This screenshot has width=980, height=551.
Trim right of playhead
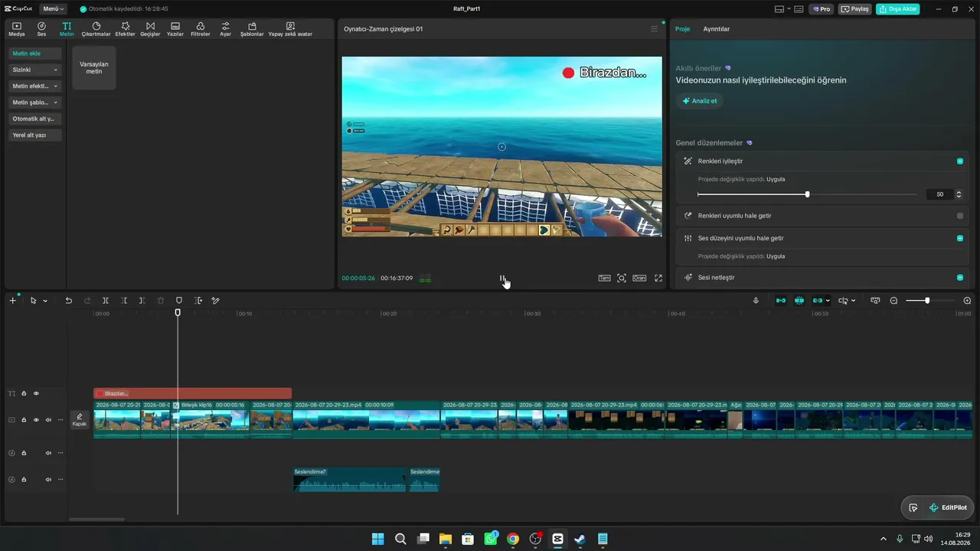coord(142,301)
